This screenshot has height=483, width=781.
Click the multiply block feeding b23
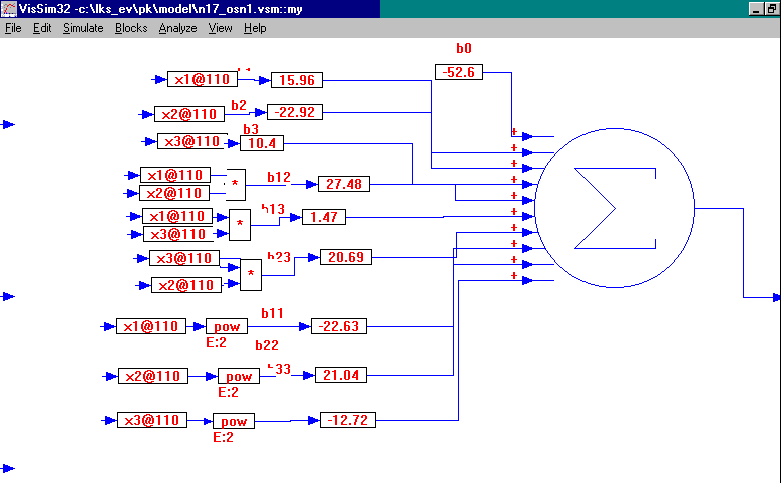point(251,274)
